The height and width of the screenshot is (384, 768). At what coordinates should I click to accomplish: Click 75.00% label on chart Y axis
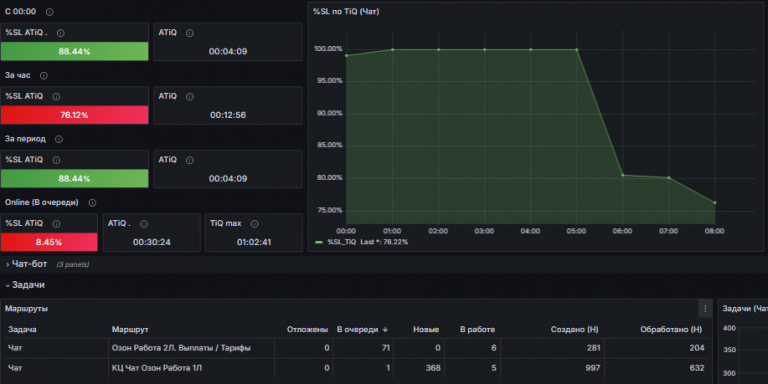pos(331,211)
